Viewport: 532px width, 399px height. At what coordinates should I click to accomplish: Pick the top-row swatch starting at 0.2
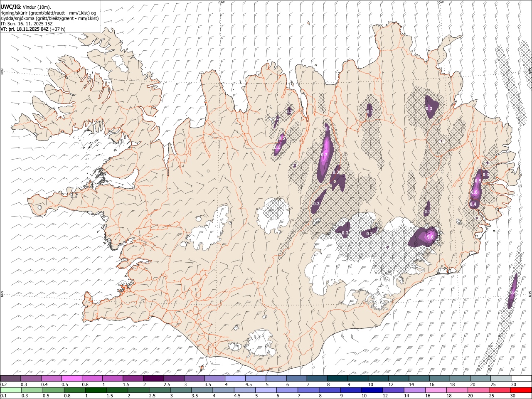(x=10, y=378)
